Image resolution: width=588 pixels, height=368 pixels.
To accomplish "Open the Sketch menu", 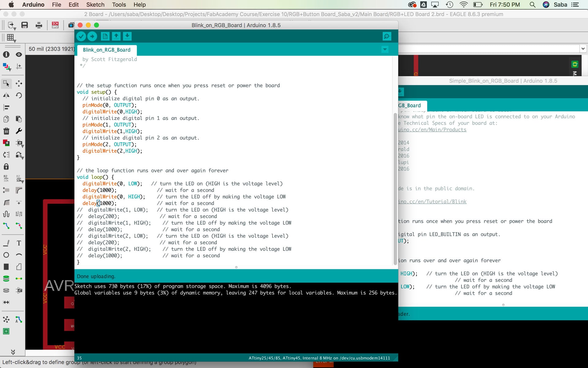I will [95, 5].
